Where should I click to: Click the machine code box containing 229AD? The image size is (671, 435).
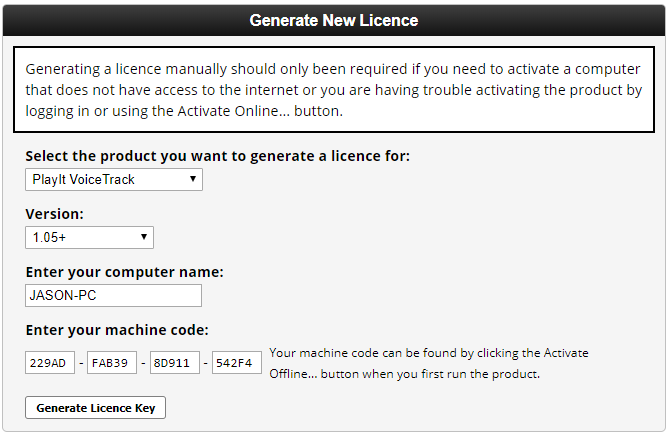tap(50, 363)
